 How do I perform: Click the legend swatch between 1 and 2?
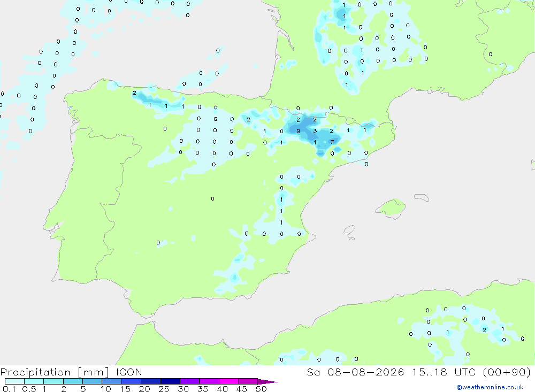tap(53, 381)
